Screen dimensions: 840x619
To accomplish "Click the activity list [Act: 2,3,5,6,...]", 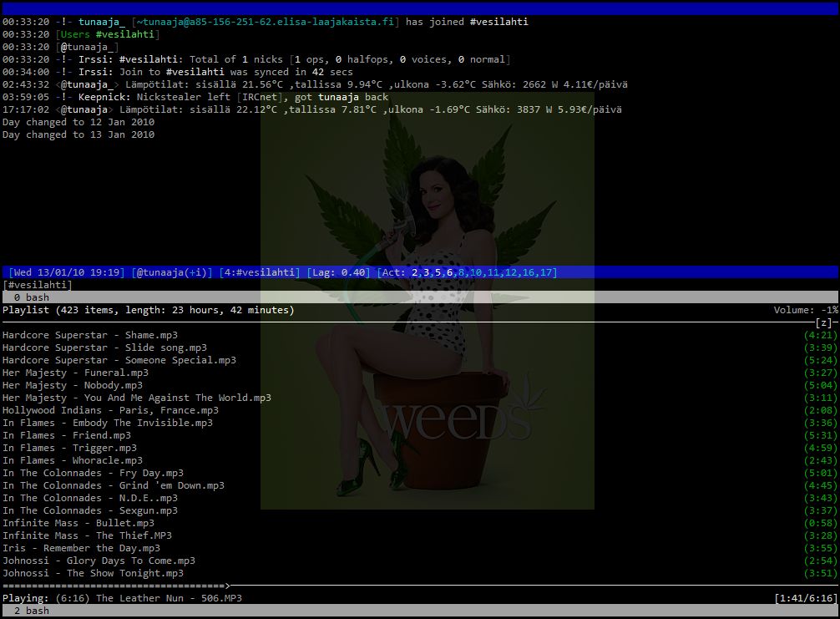I will click(467, 272).
